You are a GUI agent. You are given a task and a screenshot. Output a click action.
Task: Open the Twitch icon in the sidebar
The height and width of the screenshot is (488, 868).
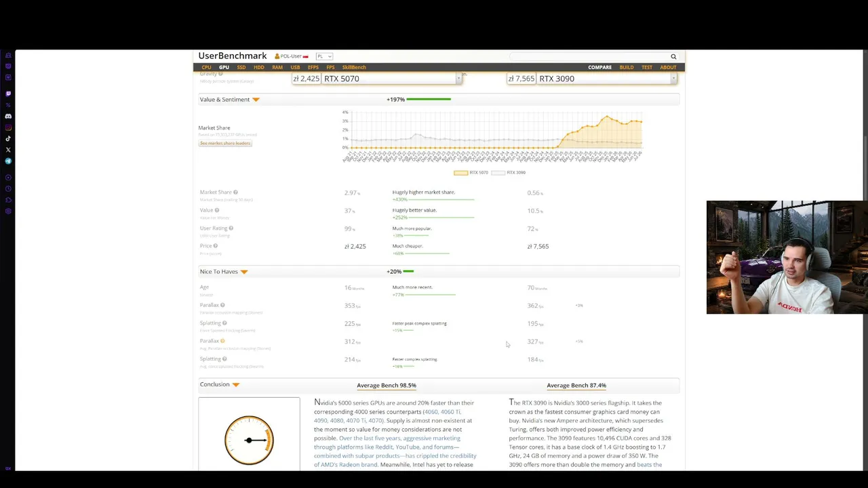[x=8, y=94]
